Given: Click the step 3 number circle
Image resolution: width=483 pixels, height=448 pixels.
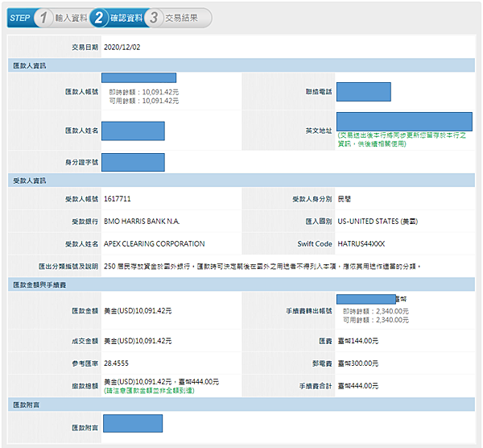Looking at the screenshot, I should [154, 18].
